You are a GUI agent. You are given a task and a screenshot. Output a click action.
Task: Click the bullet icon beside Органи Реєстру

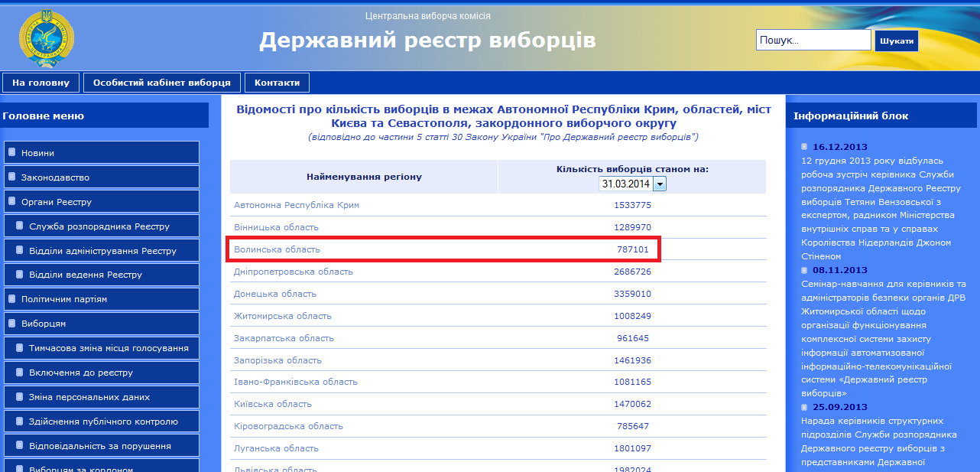click(12, 201)
